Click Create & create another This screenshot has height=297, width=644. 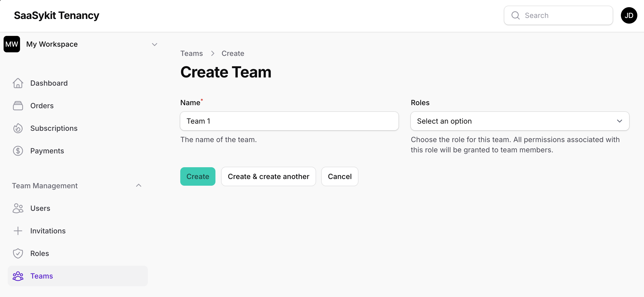(268, 176)
